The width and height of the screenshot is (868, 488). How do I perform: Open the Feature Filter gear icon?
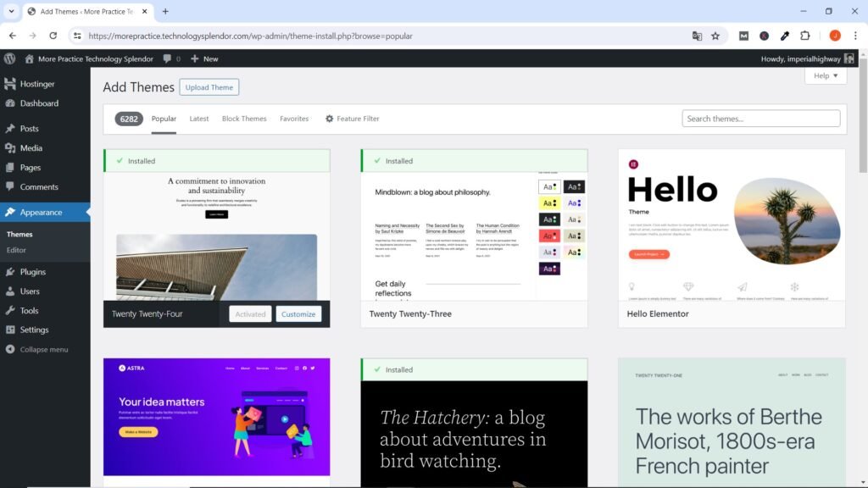click(330, 119)
